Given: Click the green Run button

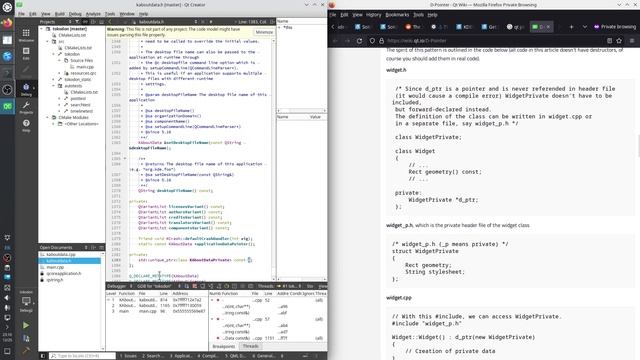Looking at the screenshot, I should pyautogui.click(x=26, y=325).
